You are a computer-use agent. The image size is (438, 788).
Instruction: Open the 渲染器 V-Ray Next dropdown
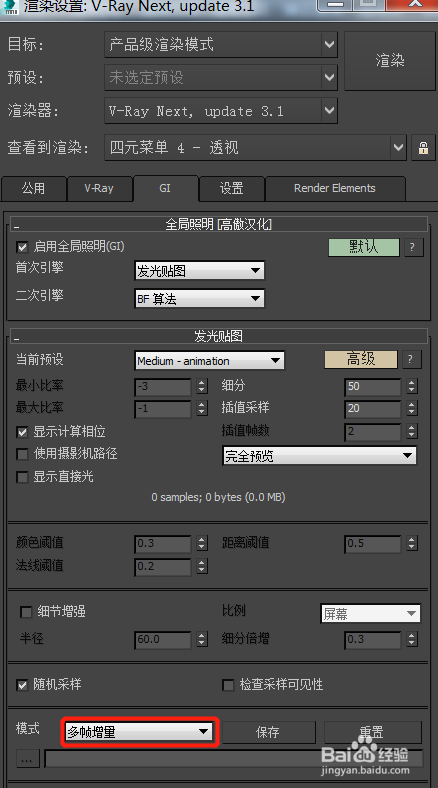click(x=221, y=111)
